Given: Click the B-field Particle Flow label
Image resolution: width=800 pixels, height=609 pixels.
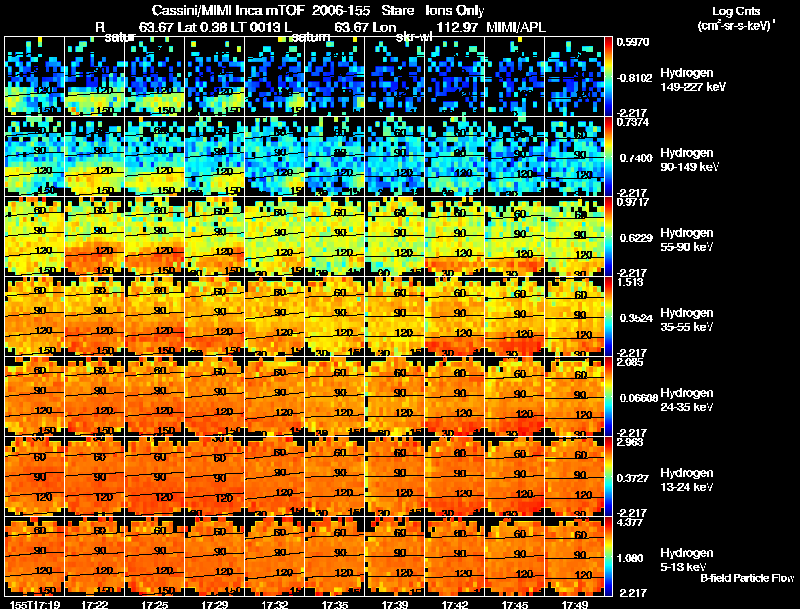Looking at the screenshot, I should [x=747, y=578].
